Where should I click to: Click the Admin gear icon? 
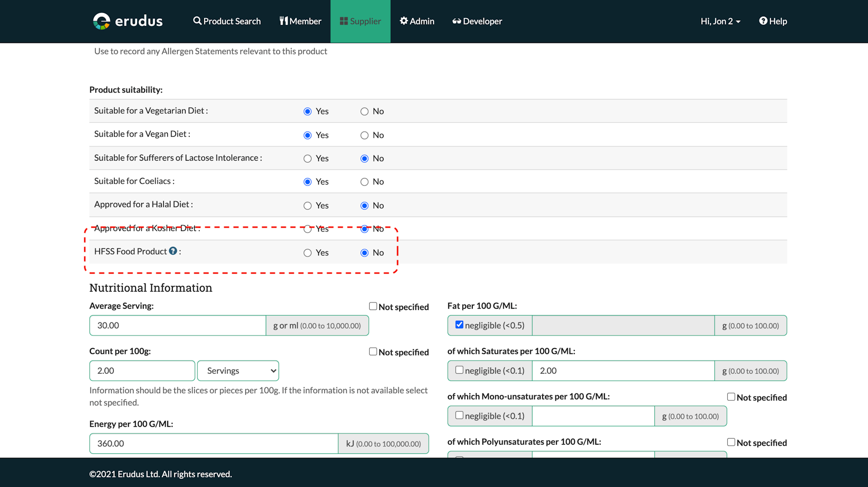[403, 21]
